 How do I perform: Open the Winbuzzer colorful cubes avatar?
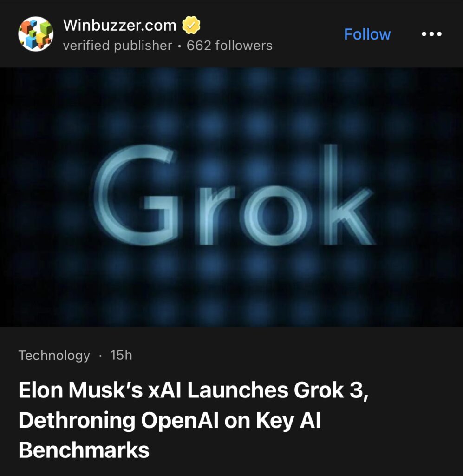36,33
